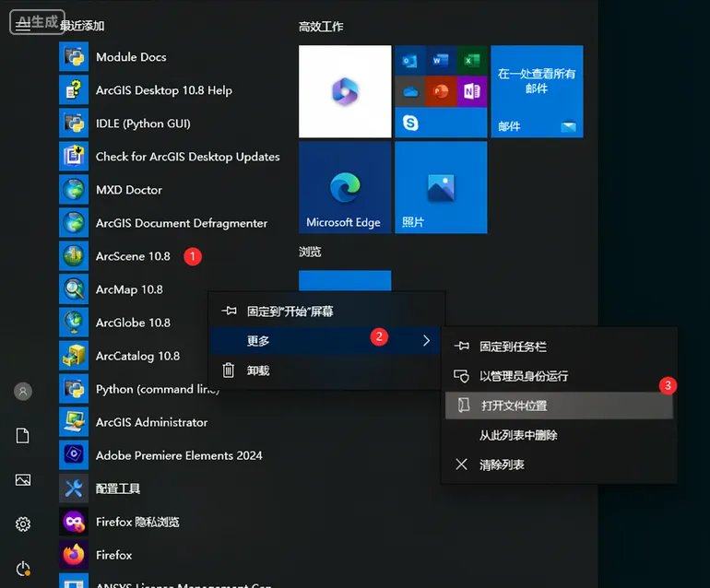Open the Microsoft 365 Copilot tile
Image resolution: width=710 pixels, height=588 pixels.
(x=345, y=91)
